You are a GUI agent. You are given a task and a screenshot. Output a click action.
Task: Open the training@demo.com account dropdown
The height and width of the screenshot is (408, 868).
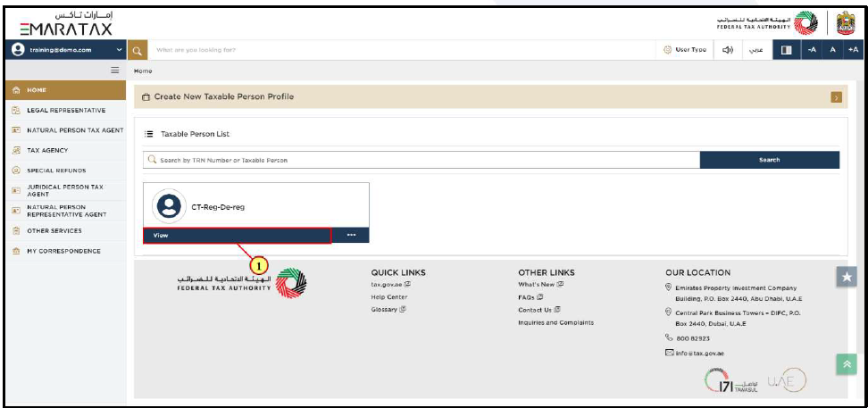tap(64, 50)
